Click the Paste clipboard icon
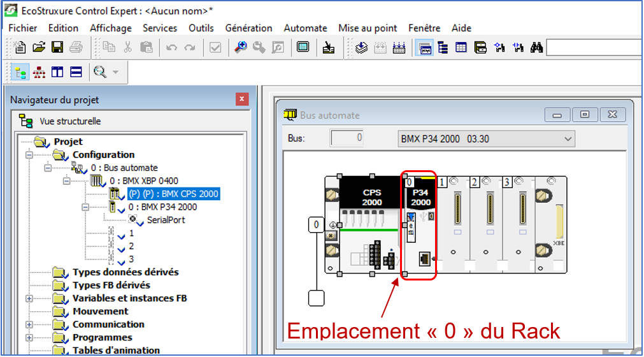 click(x=147, y=48)
